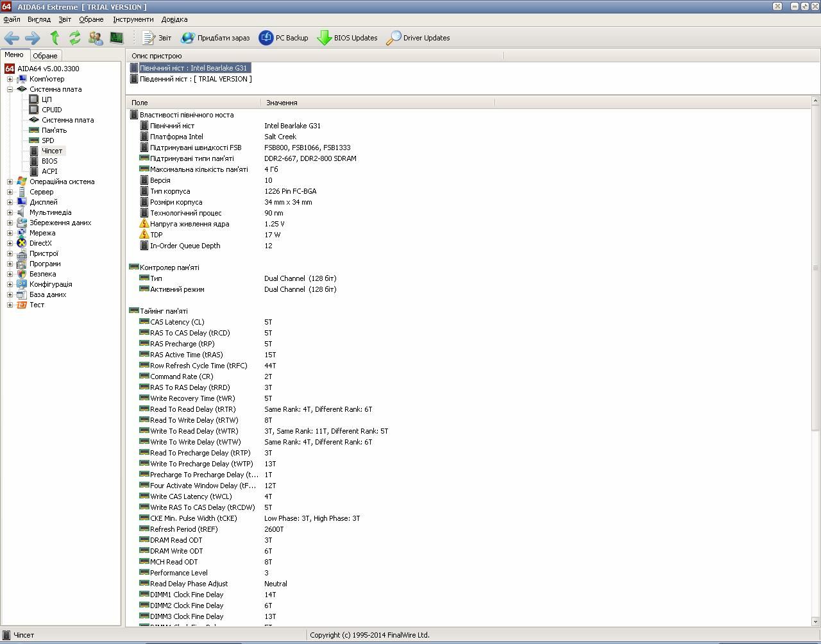Select the CPUID tree item
The width and height of the screenshot is (821, 644).
click(51, 110)
